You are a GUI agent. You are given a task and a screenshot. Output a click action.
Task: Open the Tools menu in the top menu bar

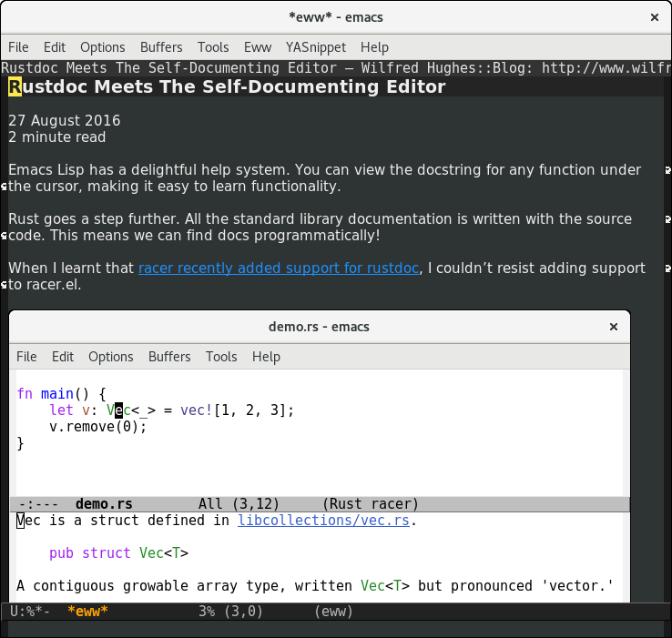(213, 47)
